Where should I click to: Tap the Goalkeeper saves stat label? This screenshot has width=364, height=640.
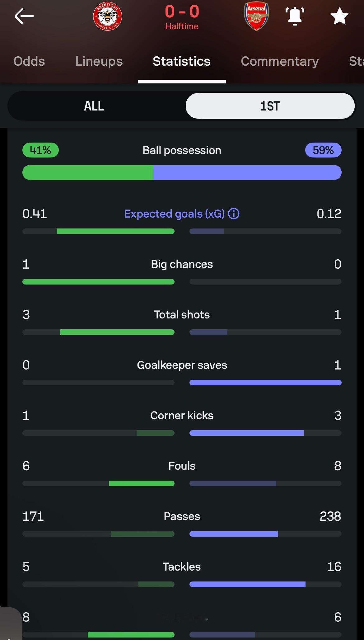point(182,365)
